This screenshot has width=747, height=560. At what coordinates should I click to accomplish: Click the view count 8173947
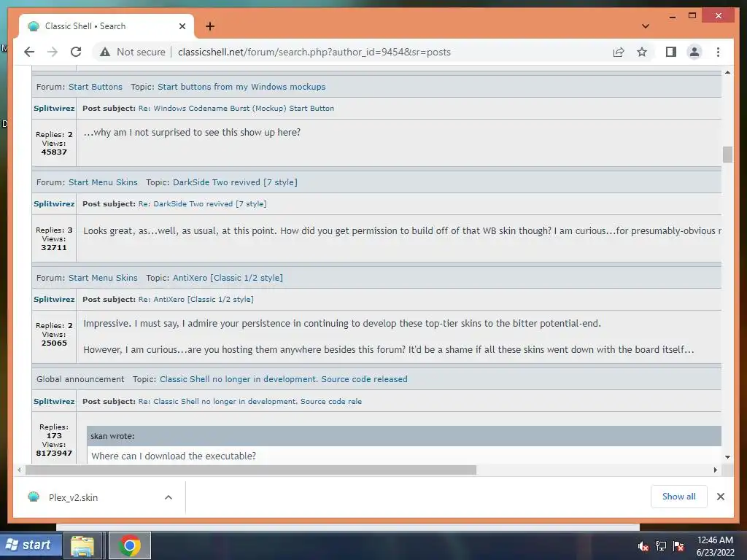click(54, 453)
